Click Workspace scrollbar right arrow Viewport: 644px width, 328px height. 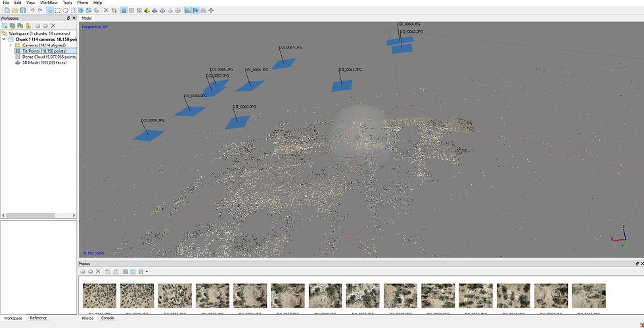[74, 216]
